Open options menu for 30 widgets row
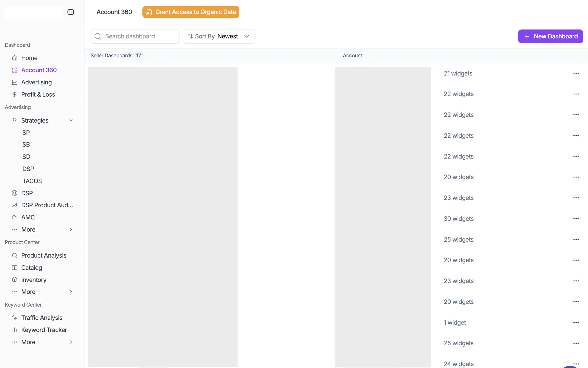 point(576,219)
